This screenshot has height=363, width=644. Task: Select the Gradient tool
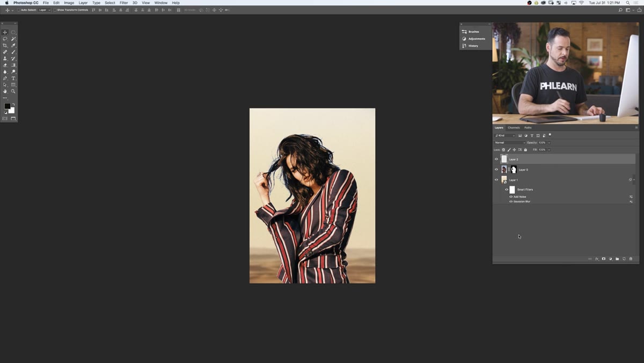point(13,65)
